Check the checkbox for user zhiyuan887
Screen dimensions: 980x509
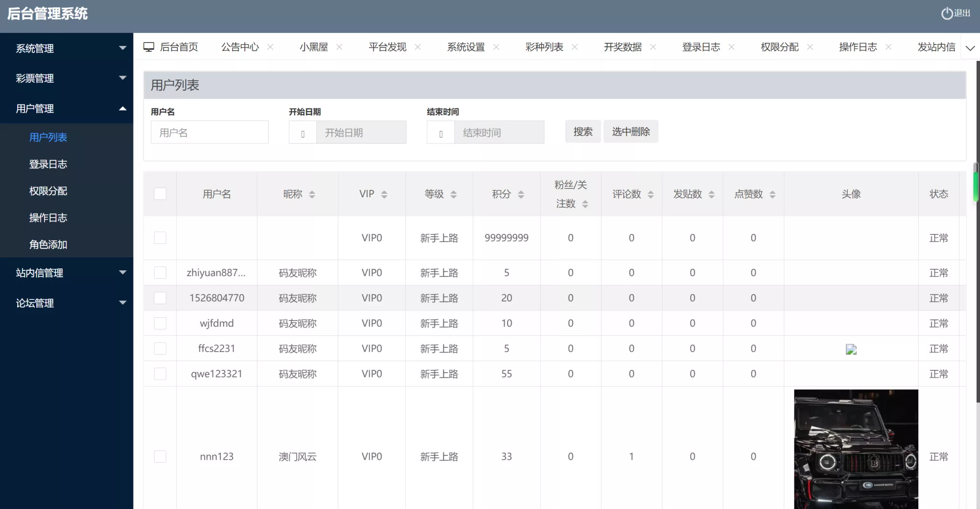pos(160,272)
